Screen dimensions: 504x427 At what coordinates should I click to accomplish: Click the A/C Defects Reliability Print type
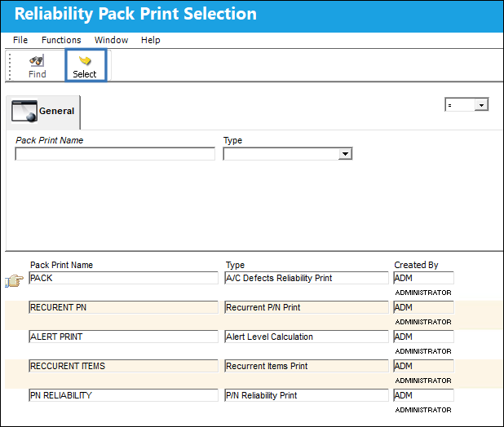[307, 278]
